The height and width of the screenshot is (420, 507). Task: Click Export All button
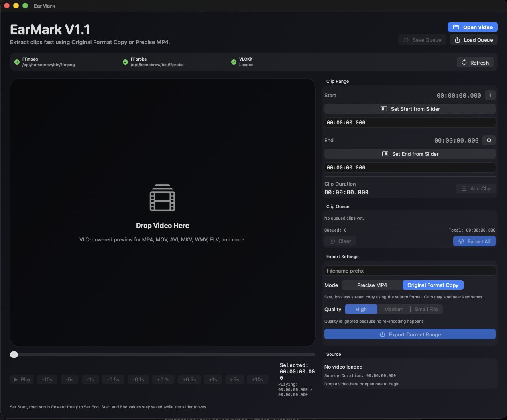click(474, 241)
